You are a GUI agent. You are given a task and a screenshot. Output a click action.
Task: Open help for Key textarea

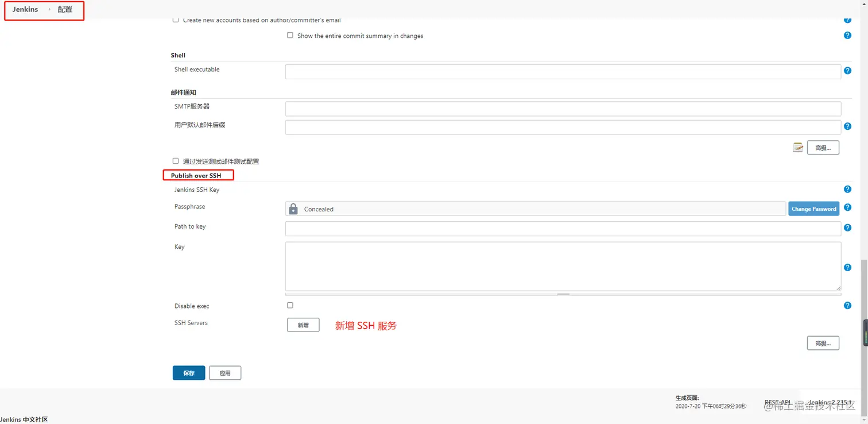(x=847, y=268)
